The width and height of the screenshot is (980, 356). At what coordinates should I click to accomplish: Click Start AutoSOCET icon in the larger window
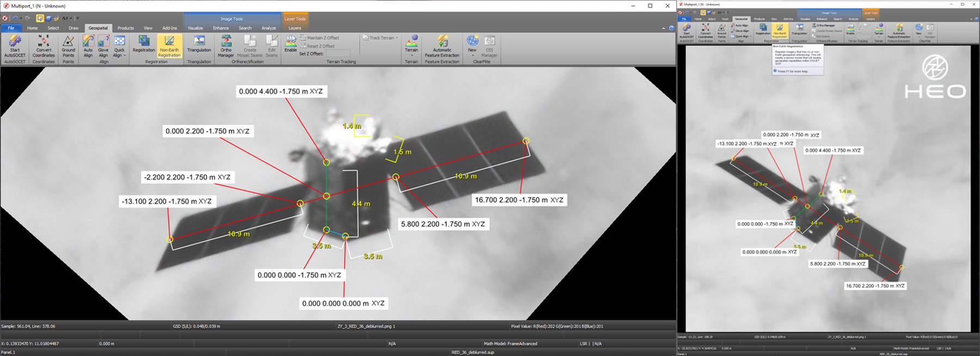click(15, 46)
